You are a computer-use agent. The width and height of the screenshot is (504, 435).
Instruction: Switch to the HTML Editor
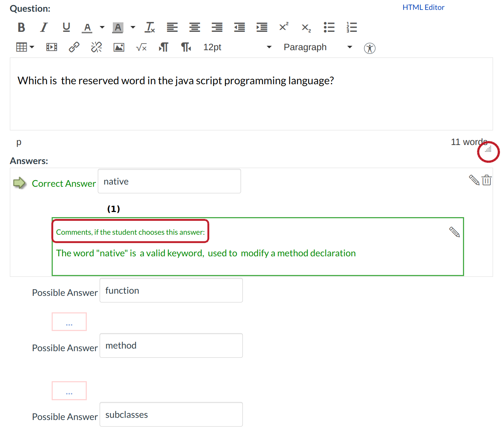(423, 7)
